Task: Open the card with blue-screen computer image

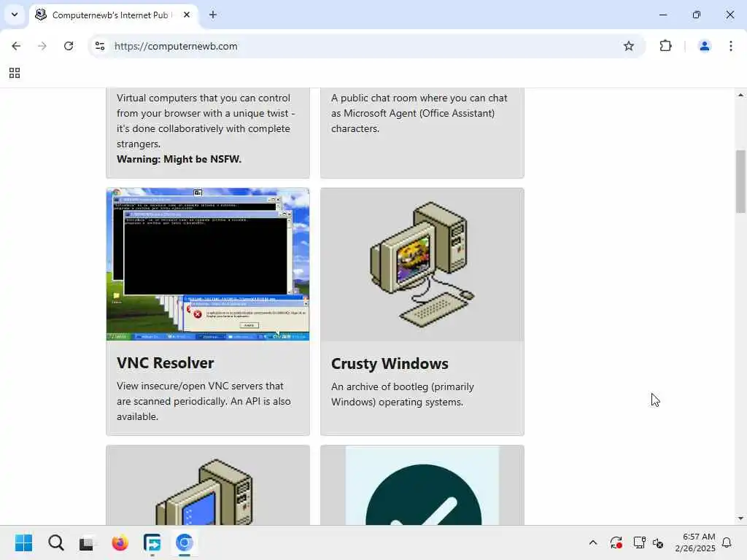Action: click(208, 486)
